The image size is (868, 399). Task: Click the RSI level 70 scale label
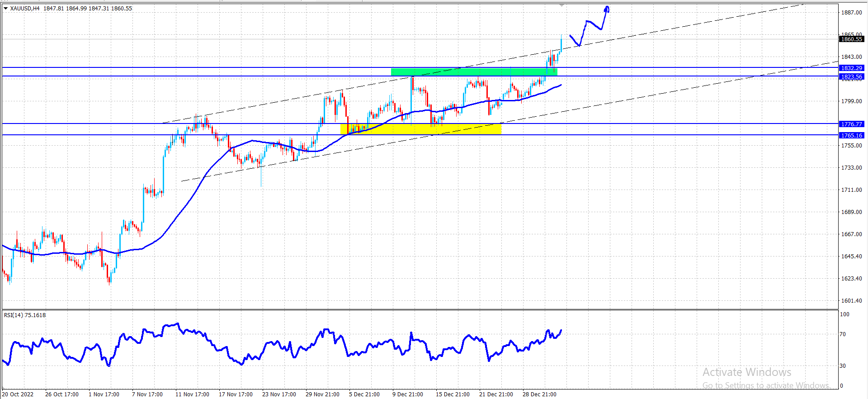pyautogui.click(x=843, y=334)
